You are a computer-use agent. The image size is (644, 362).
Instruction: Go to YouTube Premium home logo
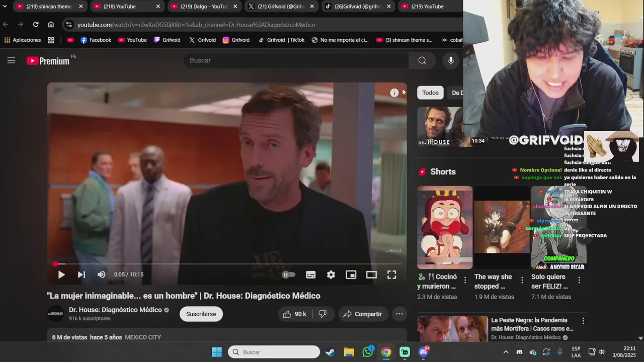(x=48, y=60)
